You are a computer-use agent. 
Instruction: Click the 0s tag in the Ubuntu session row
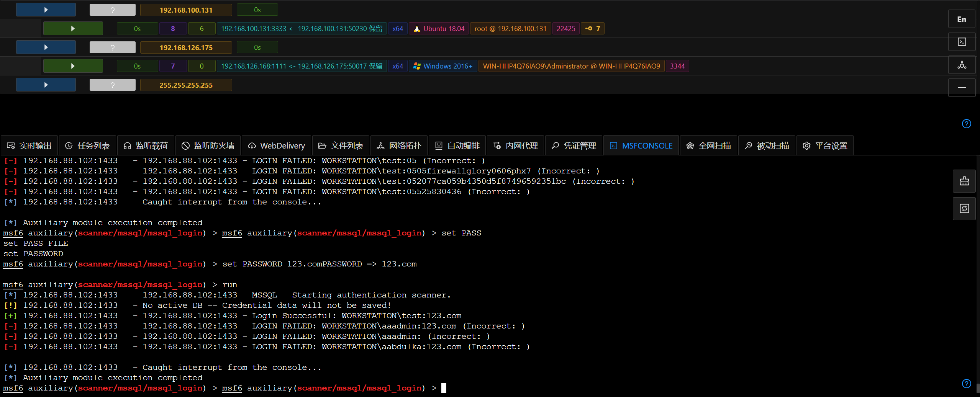[x=138, y=28]
